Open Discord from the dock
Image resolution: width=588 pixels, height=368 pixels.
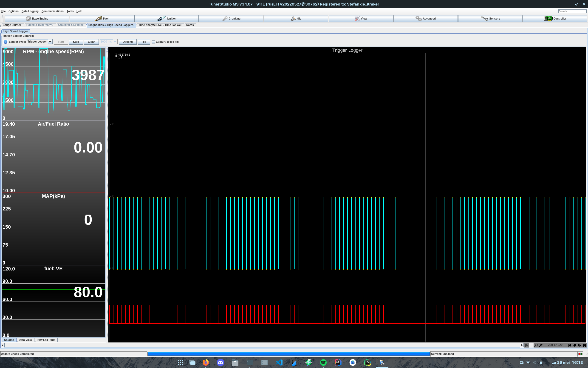click(220, 362)
